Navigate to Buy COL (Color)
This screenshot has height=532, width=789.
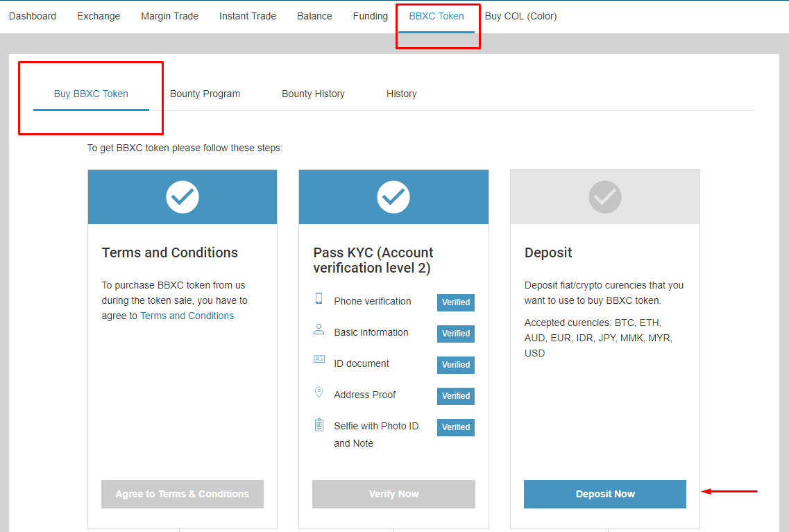click(x=520, y=16)
